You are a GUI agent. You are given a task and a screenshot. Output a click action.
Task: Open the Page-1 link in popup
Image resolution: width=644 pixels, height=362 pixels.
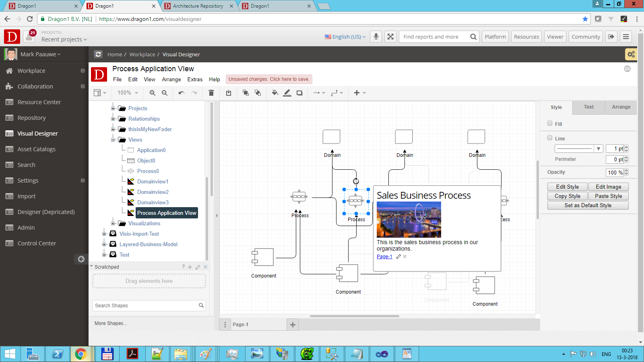384,257
